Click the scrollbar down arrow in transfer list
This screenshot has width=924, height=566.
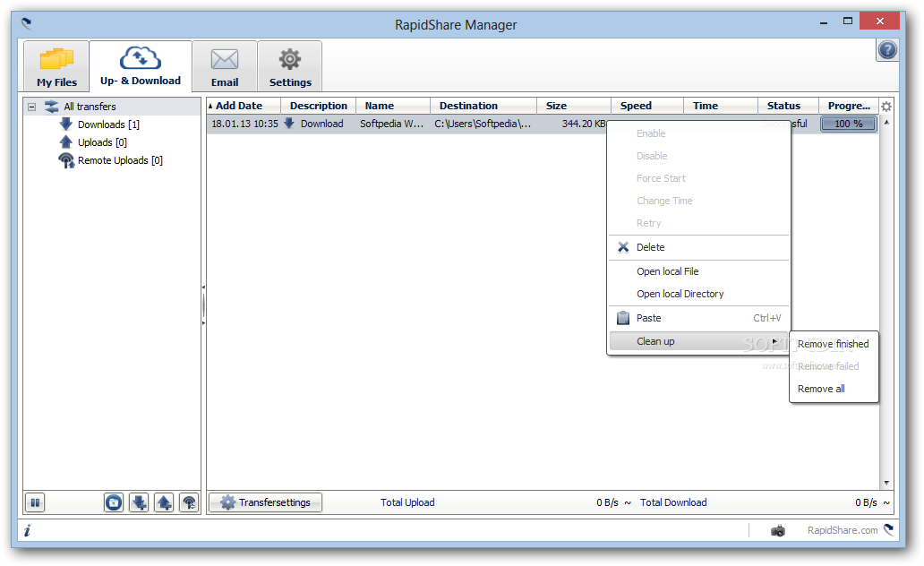tap(886, 484)
